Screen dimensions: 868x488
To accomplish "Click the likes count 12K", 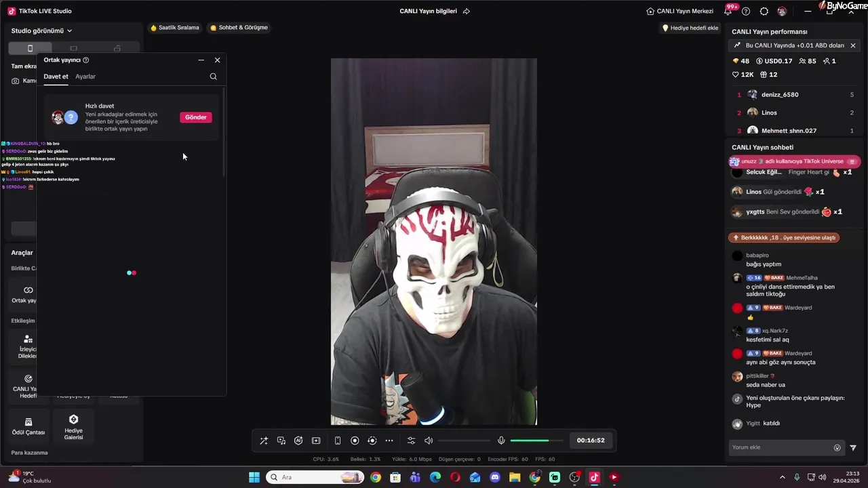I will (743, 75).
